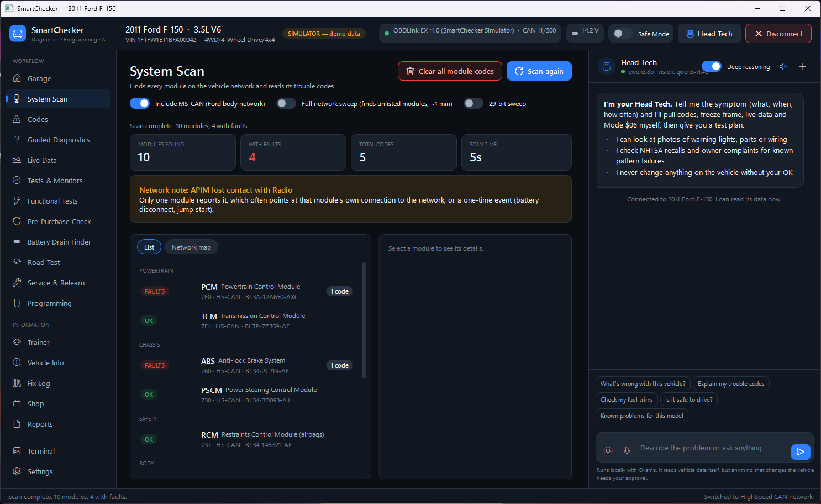Screen dimensions: 821x504
Task: Click the module list scrollbar
Action: coord(364,320)
